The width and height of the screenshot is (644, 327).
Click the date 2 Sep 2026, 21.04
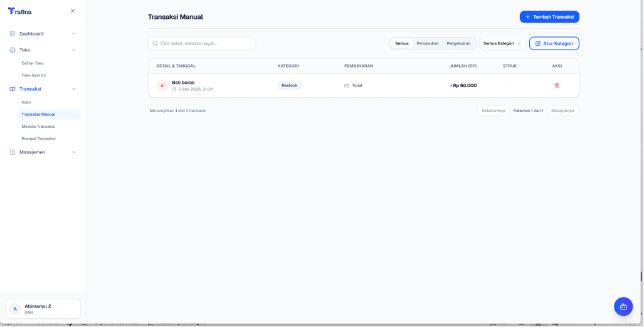tap(196, 89)
